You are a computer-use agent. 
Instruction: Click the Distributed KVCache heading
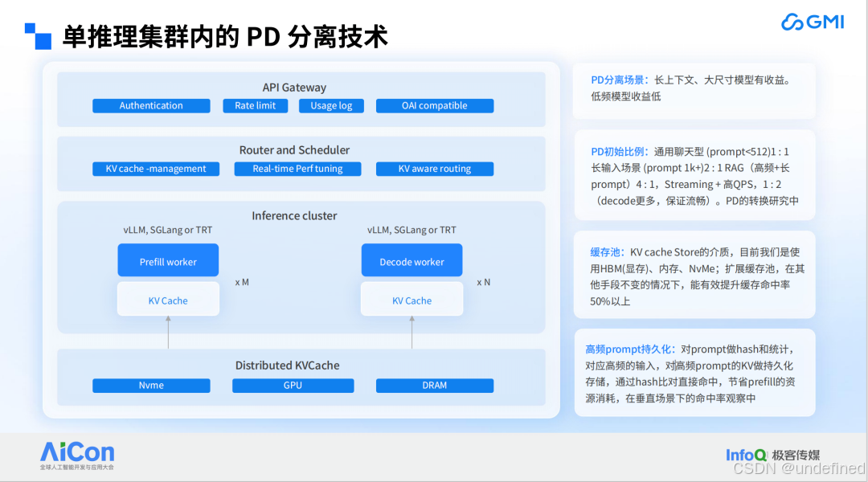(x=287, y=366)
